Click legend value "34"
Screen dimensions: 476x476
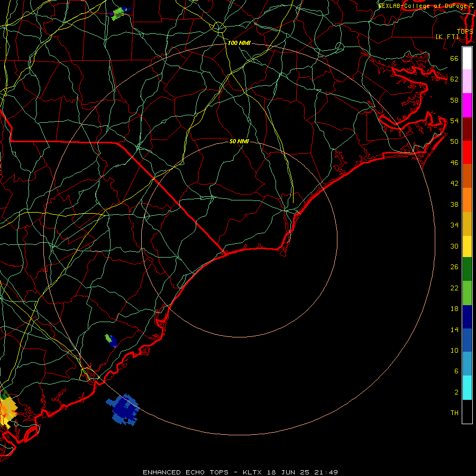pos(454,225)
